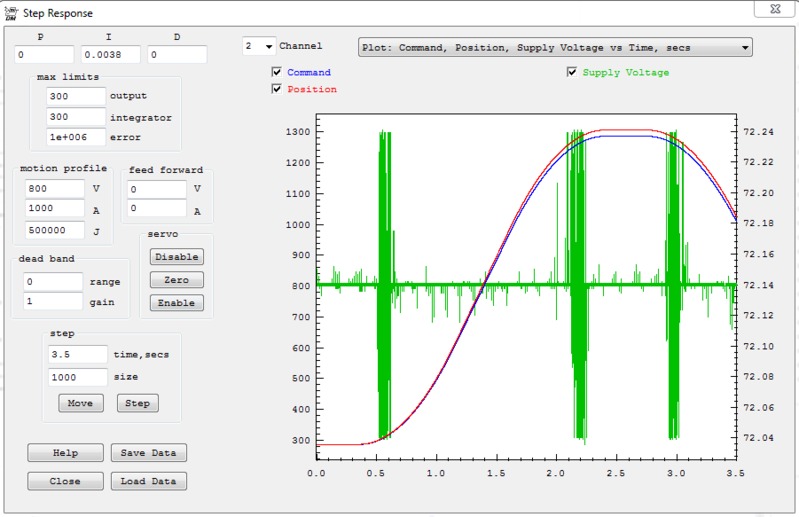This screenshot has width=799, height=517.
Task: Click the step time, secs field
Action: click(x=77, y=354)
